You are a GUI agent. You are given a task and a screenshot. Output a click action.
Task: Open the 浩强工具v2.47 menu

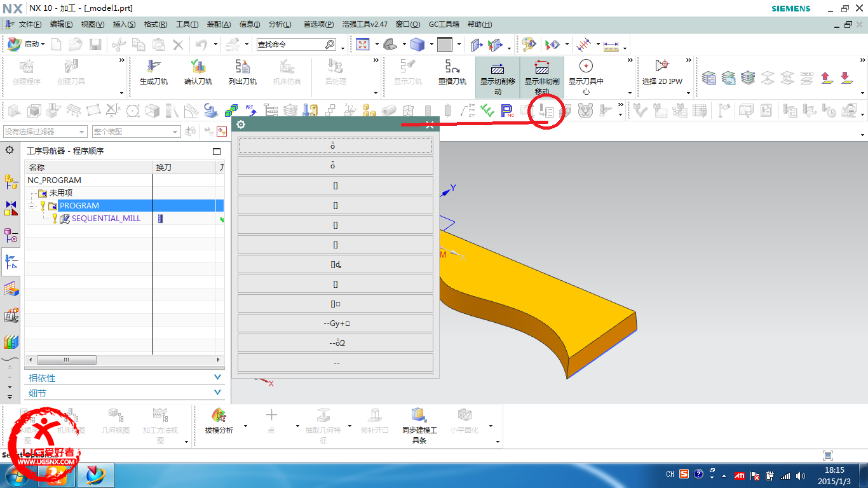[365, 24]
